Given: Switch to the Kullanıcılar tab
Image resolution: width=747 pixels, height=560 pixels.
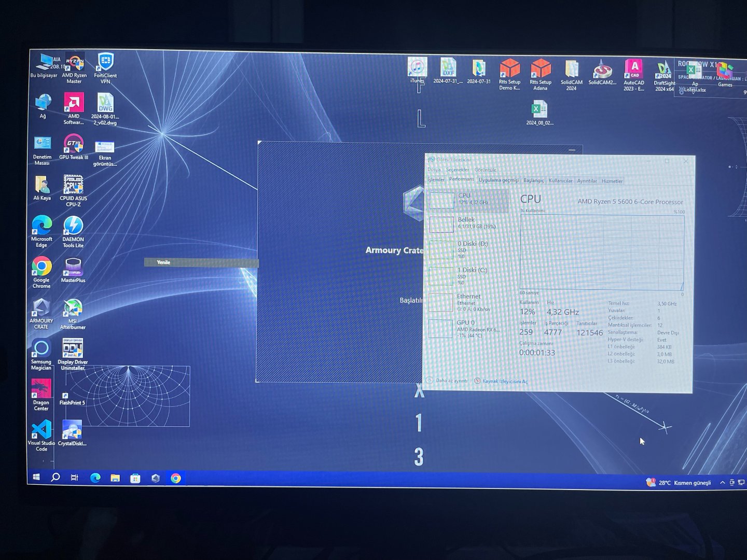Looking at the screenshot, I should [561, 180].
